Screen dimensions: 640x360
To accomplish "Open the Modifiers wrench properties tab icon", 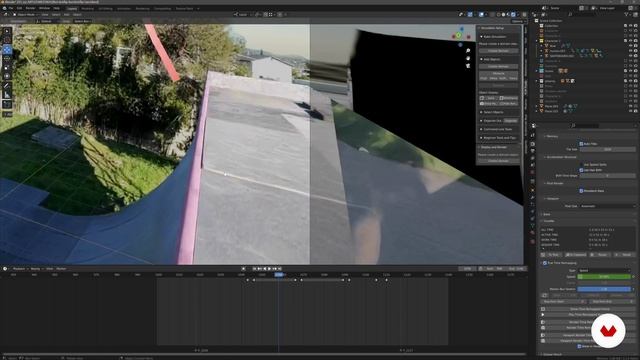I will [533, 197].
